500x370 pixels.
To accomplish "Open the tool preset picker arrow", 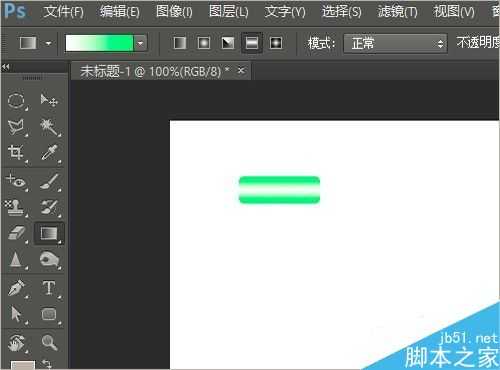I will [x=49, y=43].
